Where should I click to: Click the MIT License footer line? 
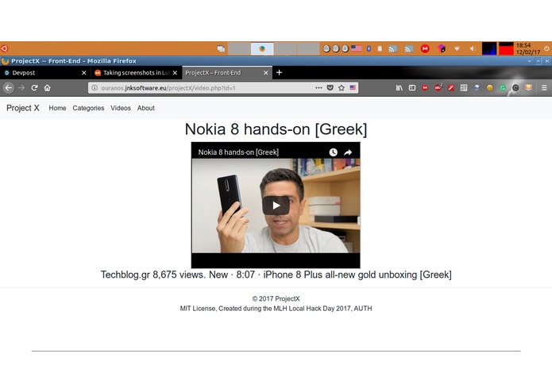pos(276,309)
